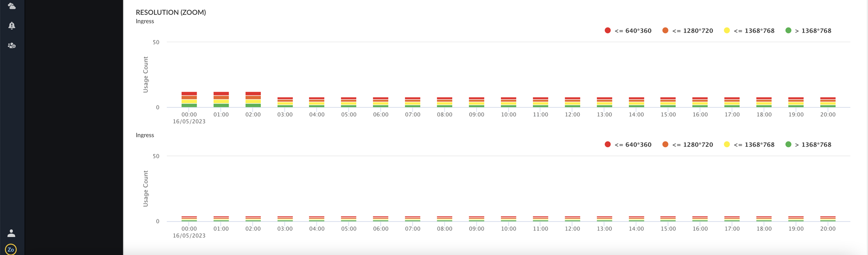Select the 01:00 stacked bar in upper chart

(221, 99)
